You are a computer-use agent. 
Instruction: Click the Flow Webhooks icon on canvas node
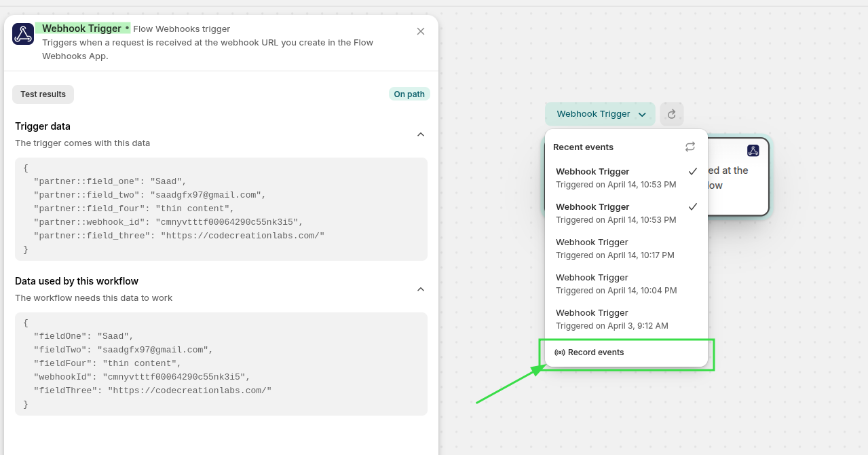(x=753, y=151)
